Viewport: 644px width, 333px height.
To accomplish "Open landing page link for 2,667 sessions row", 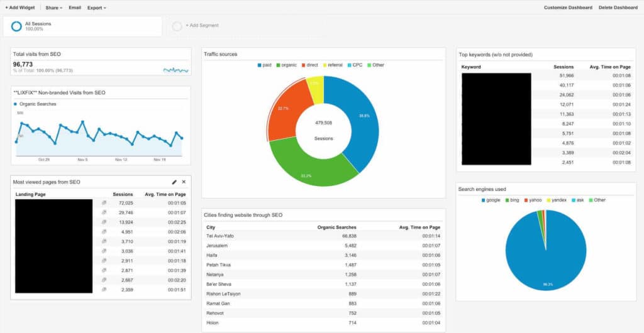I will pyautogui.click(x=104, y=280).
